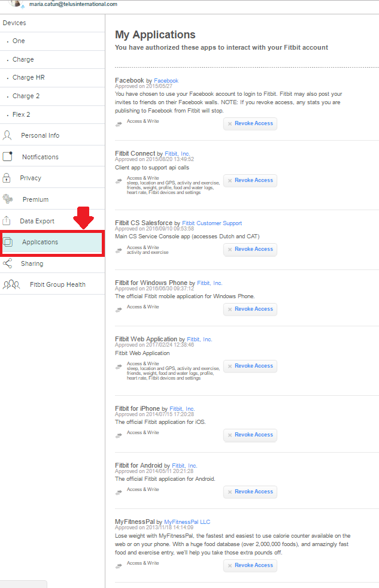Revoke access for Fitbit for Windows Phone
This screenshot has height=588, width=379.
click(250, 309)
